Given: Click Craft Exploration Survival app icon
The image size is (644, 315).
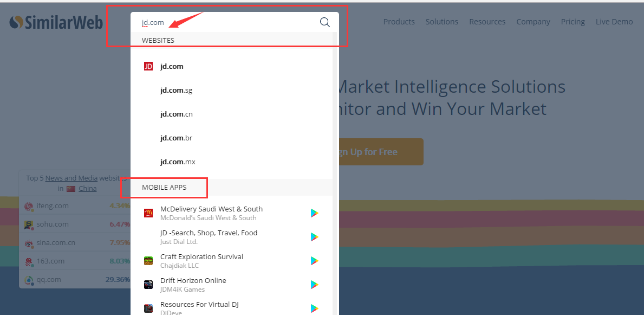Looking at the screenshot, I should point(148,261).
